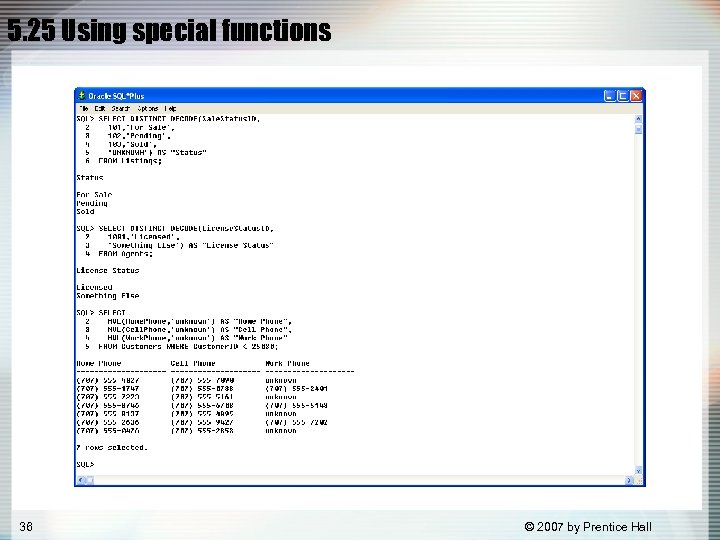Viewport: 720px width, 540px height.
Task: Click the 'Something Else' result row
Action: pos(108,296)
